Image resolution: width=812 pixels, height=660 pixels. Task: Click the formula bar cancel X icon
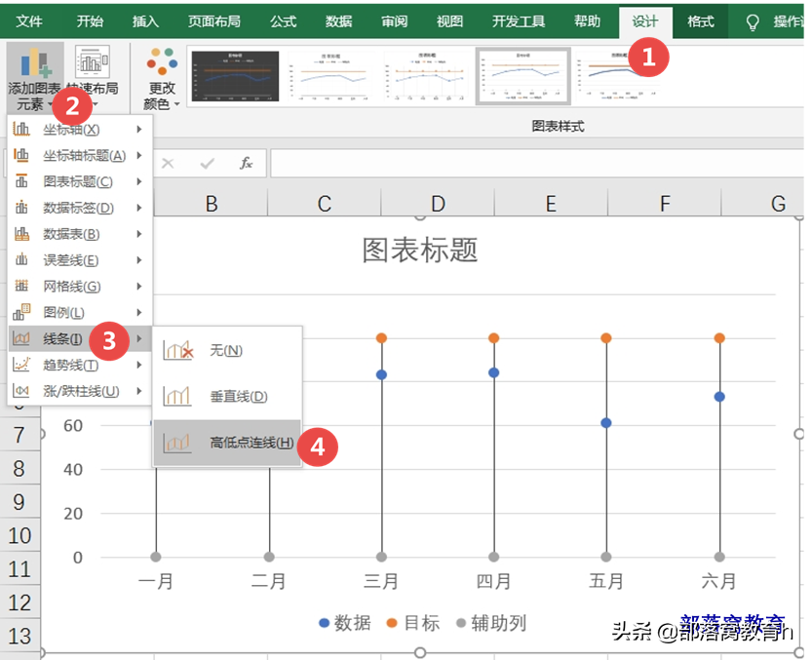point(168,164)
